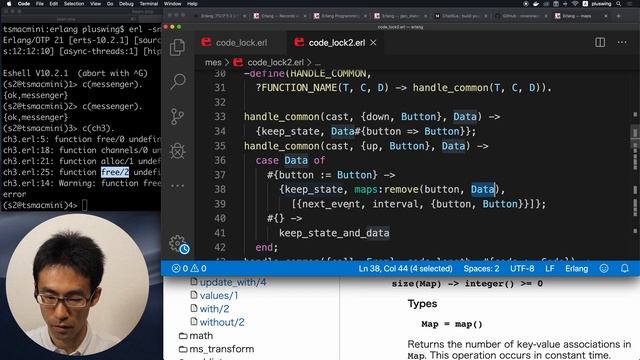Close the code_lock2.erl tab
640x360 pixels.
point(373,42)
